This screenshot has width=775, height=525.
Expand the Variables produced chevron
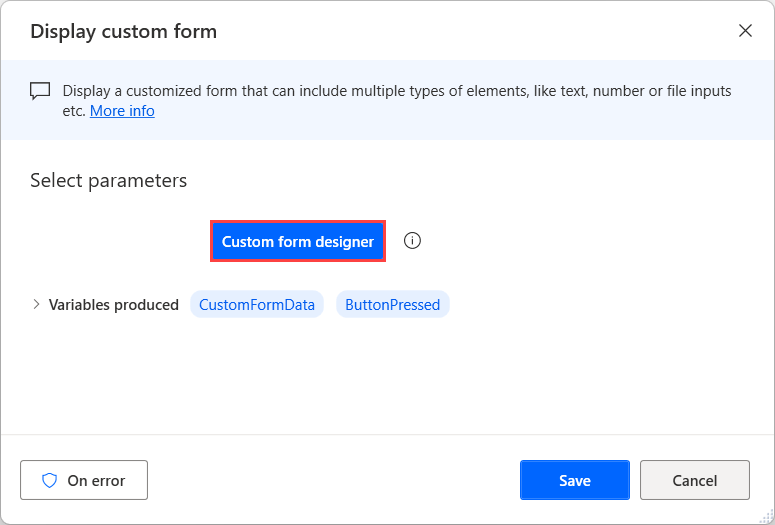[37, 305]
